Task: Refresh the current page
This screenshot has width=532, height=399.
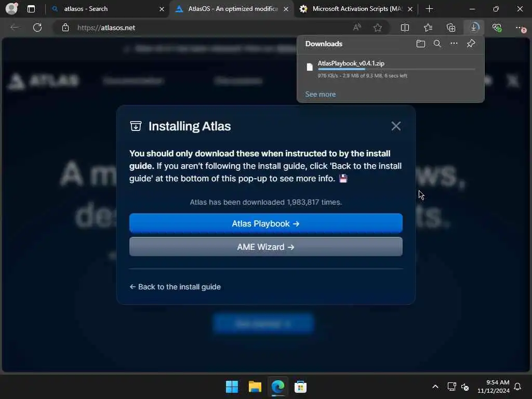Action: pos(37,28)
